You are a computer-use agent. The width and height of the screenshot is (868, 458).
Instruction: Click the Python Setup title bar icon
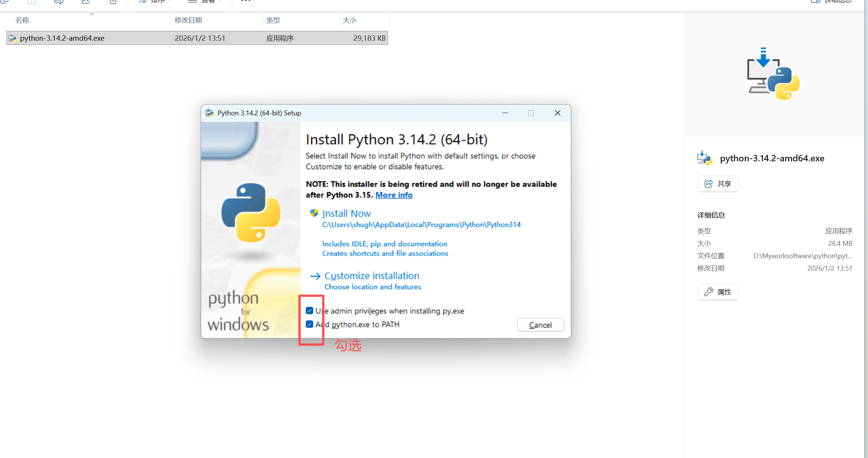click(x=209, y=113)
